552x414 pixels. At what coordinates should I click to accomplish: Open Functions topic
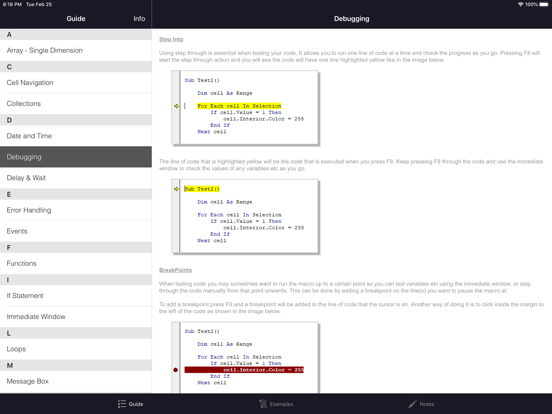tap(76, 263)
